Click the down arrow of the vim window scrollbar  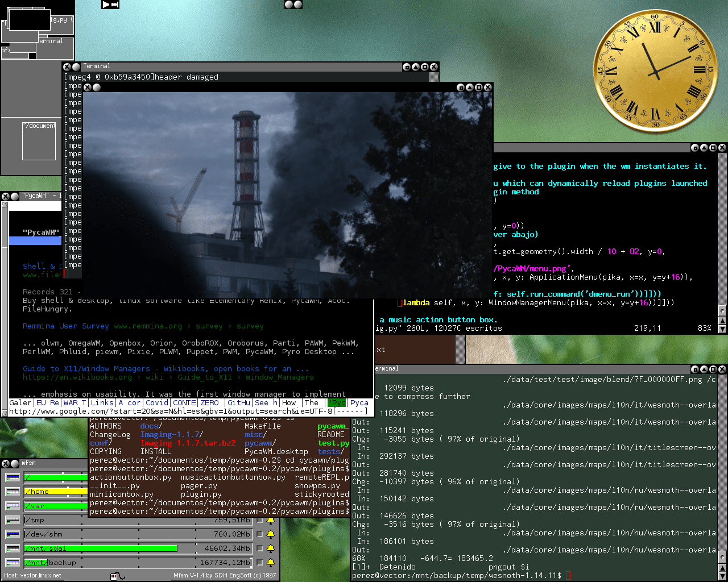[x=722, y=329]
